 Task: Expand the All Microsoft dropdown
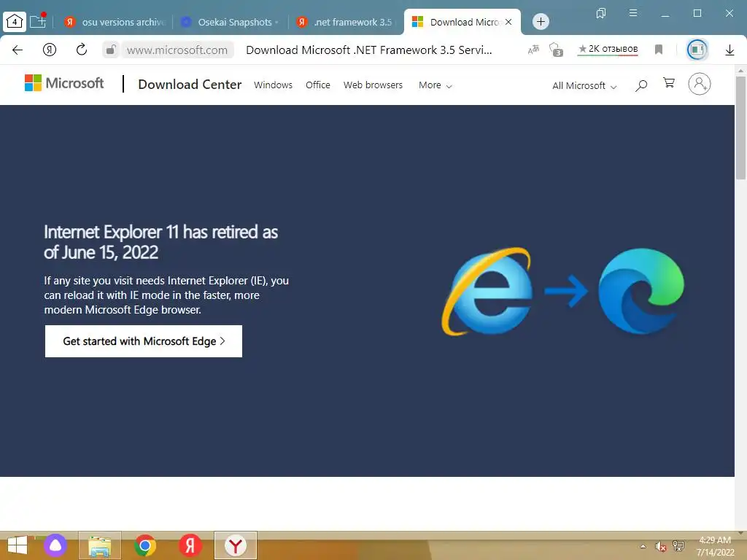coord(584,86)
